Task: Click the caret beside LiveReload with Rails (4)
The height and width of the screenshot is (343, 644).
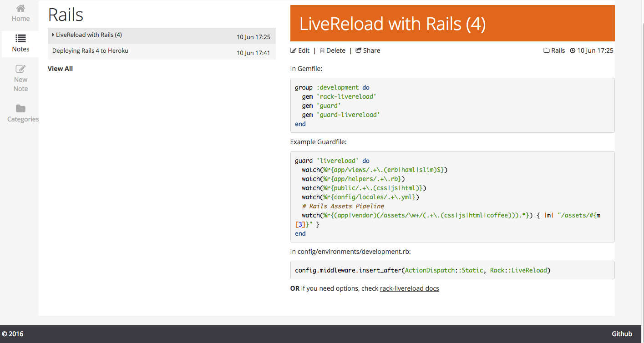Action: pos(53,35)
